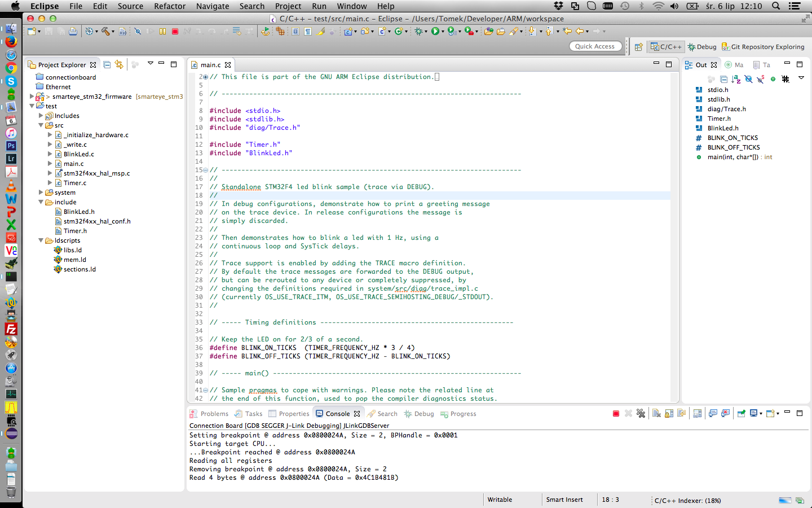Image resolution: width=812 pixels, height=508 pixels.
Task: Collapse the ldscripts folder
Action: [41, 240]
